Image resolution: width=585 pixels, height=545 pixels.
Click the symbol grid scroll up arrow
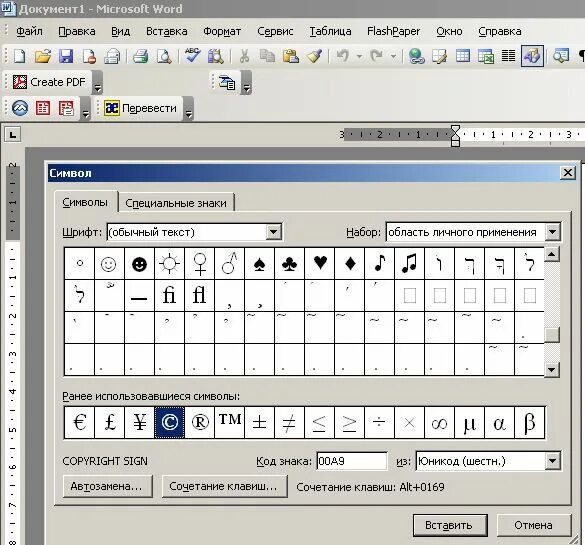click(552, 254)
